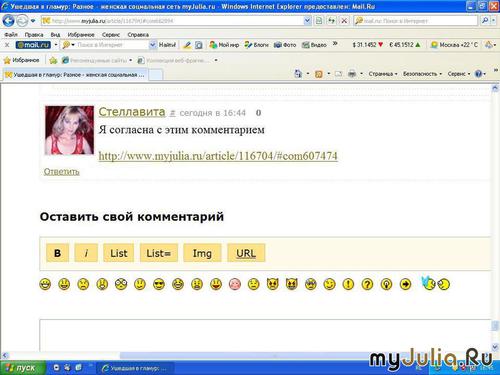Insert the exclamation mark emoticon
500x375 pixels.
[x=348, y=284]
